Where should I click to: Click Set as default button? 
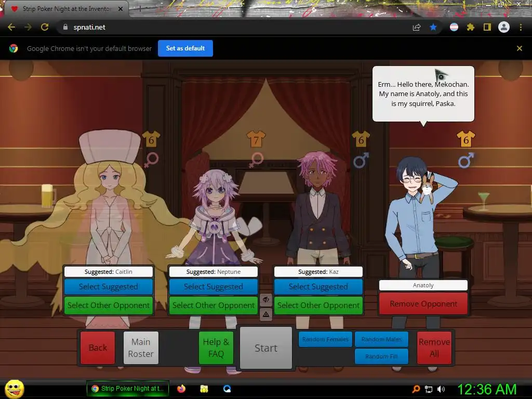click(185, 48)
